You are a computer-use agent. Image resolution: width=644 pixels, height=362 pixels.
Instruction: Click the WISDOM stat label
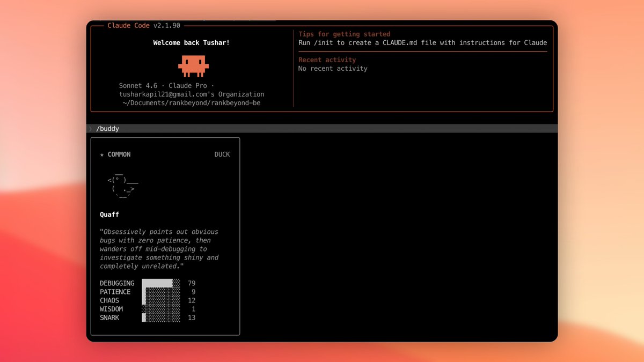coord(111,309)
